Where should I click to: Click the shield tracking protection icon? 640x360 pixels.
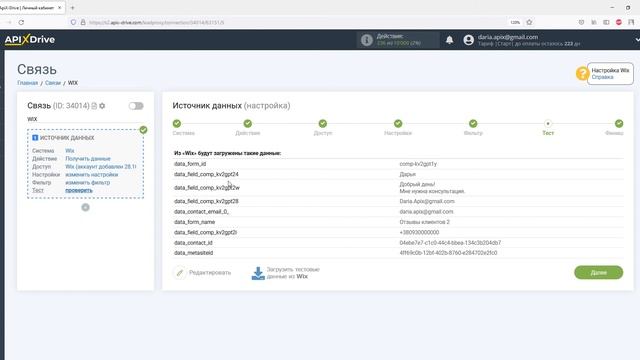coord(73,22)
